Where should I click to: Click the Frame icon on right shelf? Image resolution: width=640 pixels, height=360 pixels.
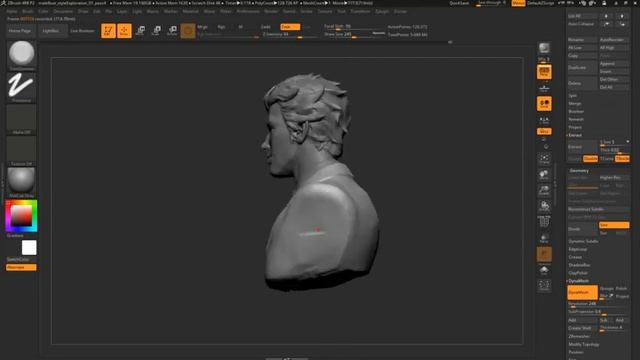544,158
